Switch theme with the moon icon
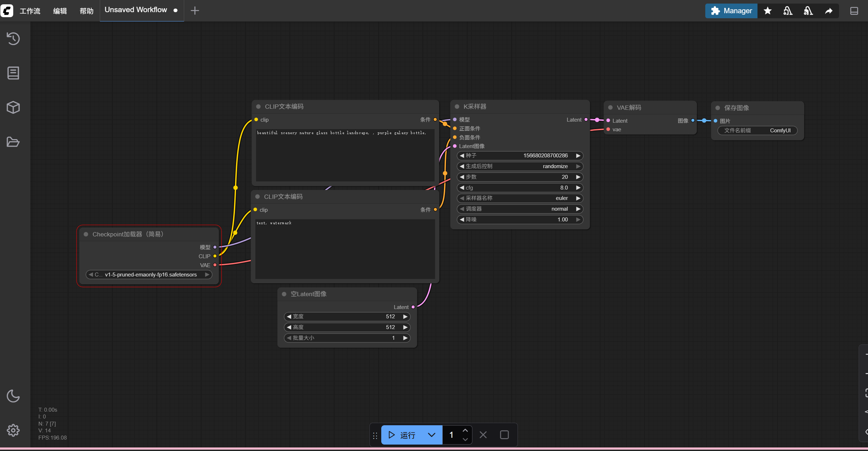This screenshot has width=868, height=451. pyautogui.click(x=13, y=396)
